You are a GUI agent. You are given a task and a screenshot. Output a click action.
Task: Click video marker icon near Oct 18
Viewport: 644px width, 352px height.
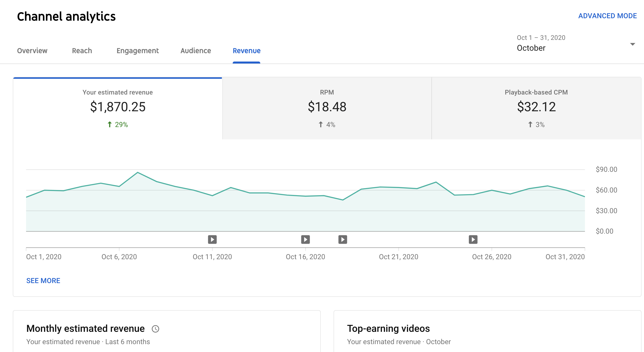click(342, 240)
